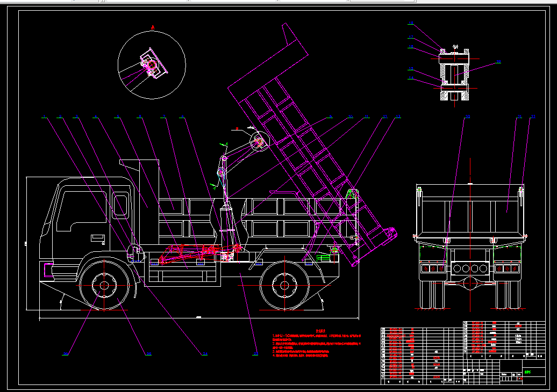Select the right tail lamp cluster in rear view

coord(508,268)
